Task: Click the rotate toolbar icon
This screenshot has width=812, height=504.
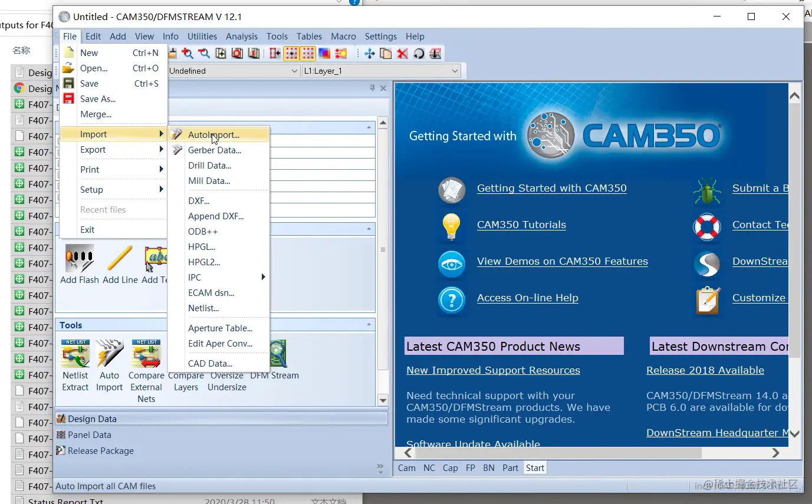Action: coord(419,54)
